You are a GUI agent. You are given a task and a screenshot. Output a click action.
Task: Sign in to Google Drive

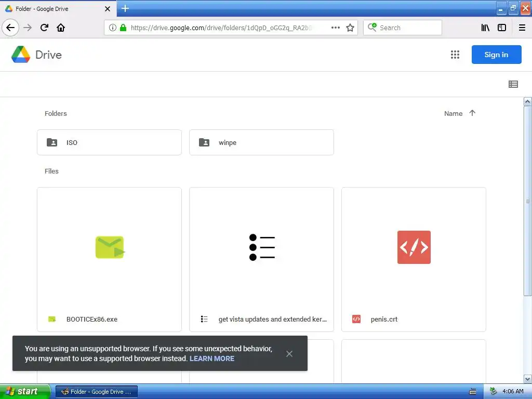496,55
